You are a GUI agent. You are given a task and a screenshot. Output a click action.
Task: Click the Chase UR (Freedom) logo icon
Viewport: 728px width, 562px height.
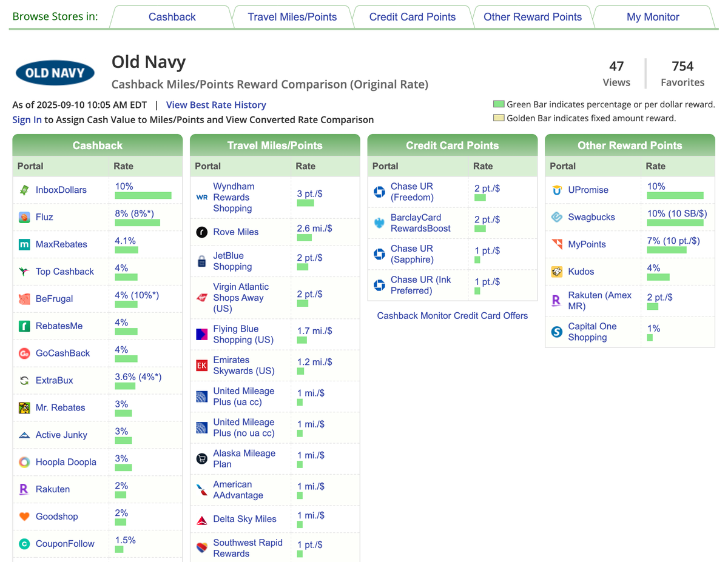[379, 192]
